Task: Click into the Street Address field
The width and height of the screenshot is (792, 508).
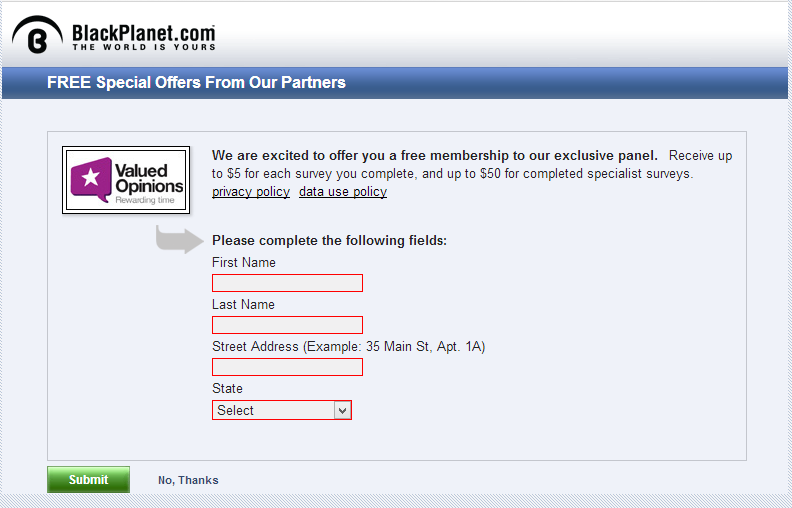Action: pyautogui.click(x=287, y=367)
